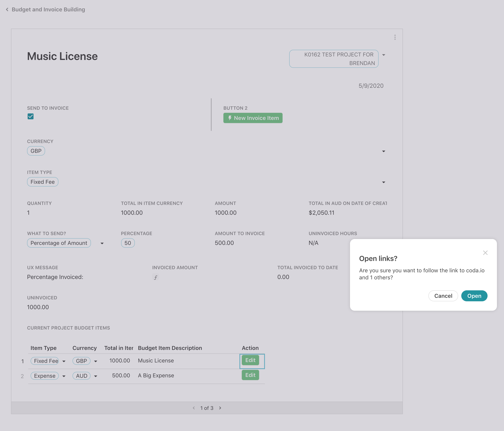Go to the previous record arrow
Viewport: 504px width, 431px height.
194,408
